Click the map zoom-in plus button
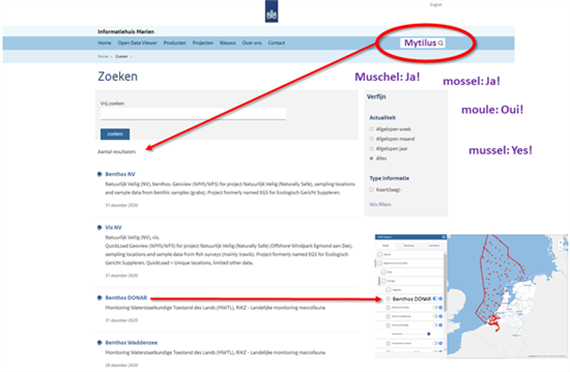Image resolution: width=570 pixels, height=372 pixels. (561, 242)
